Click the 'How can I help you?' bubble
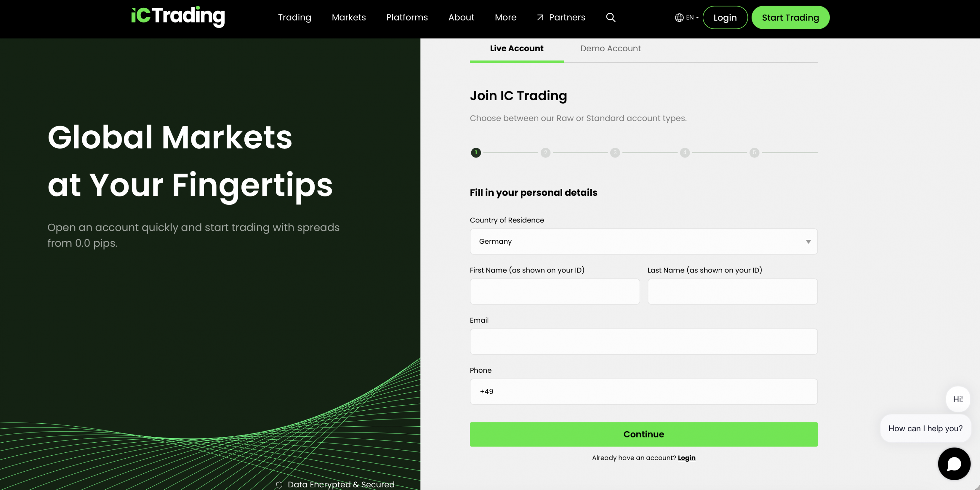980x490 pixels. coord(925,429)
